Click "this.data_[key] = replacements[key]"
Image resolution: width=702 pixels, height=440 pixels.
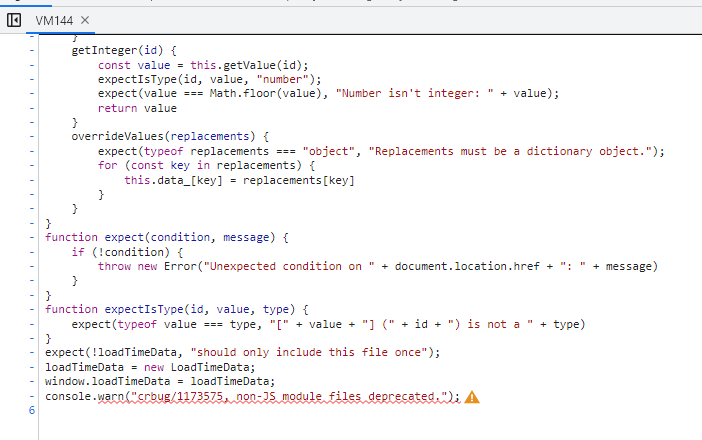click(240, 180)
